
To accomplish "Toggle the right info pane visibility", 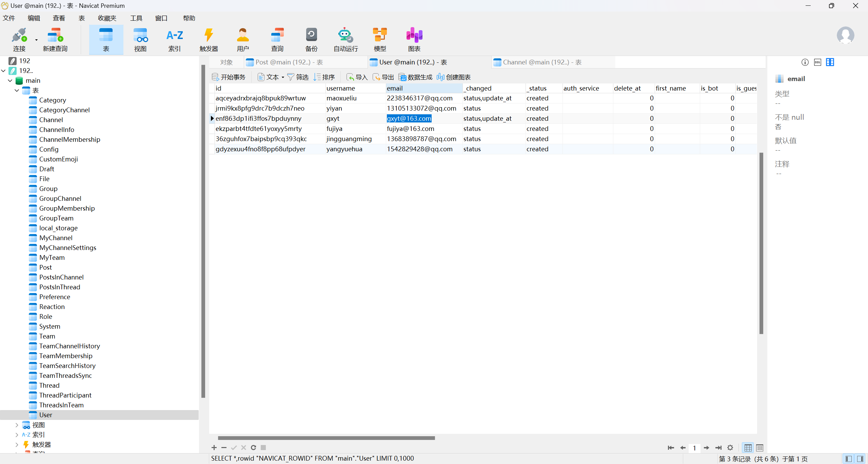I will pos(860,459).
